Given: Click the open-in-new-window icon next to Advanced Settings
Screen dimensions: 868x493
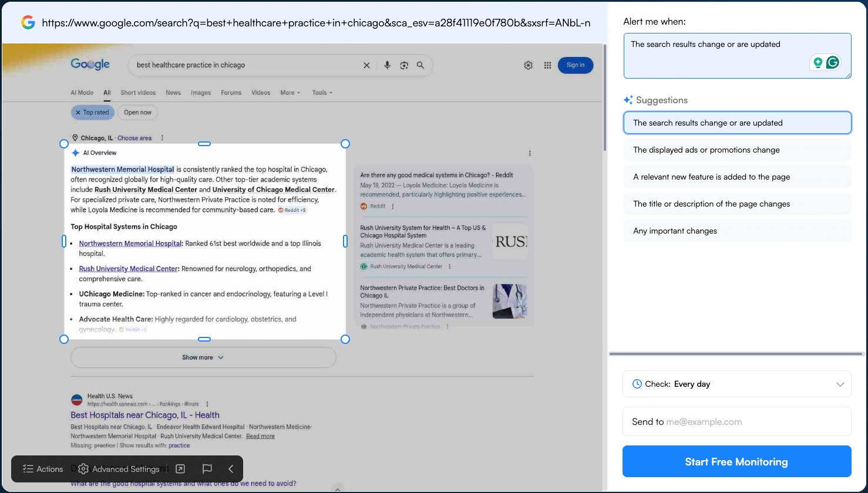Looking at the screenshot, I should pyautogui.click(x=180, y=468).
